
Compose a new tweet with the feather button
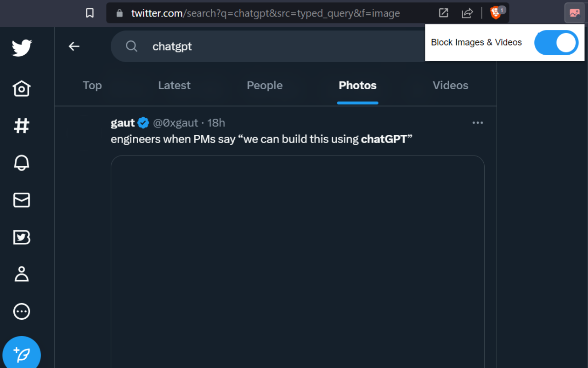[x=22, y=352]
